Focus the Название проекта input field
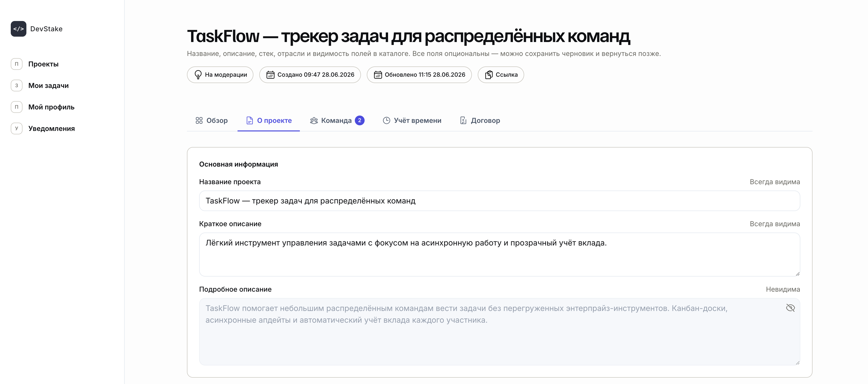868x384 pixels. pyautogui.click(x=499, y=201)
